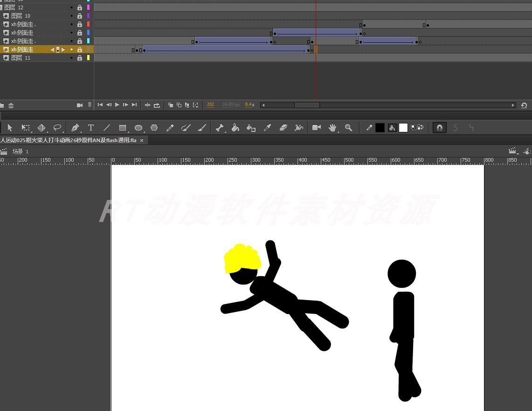Pick the Oval tool
The image size is (532, 411).
coord(138,128)
